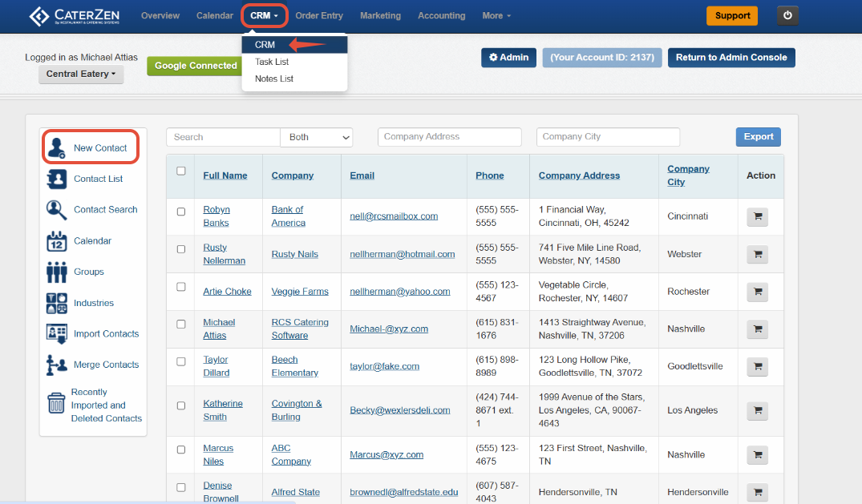The image size is (862, 504).
Task: Check the box for Rusty Nellerman
Action: click(181, 249)
